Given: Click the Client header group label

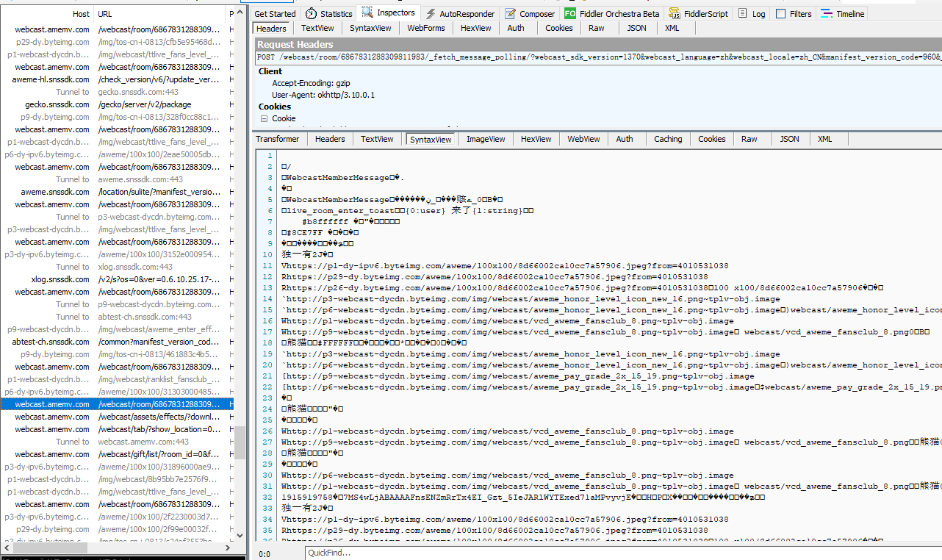Looking at the screenshot, I should pyautogui.click(x=270, y=71).
